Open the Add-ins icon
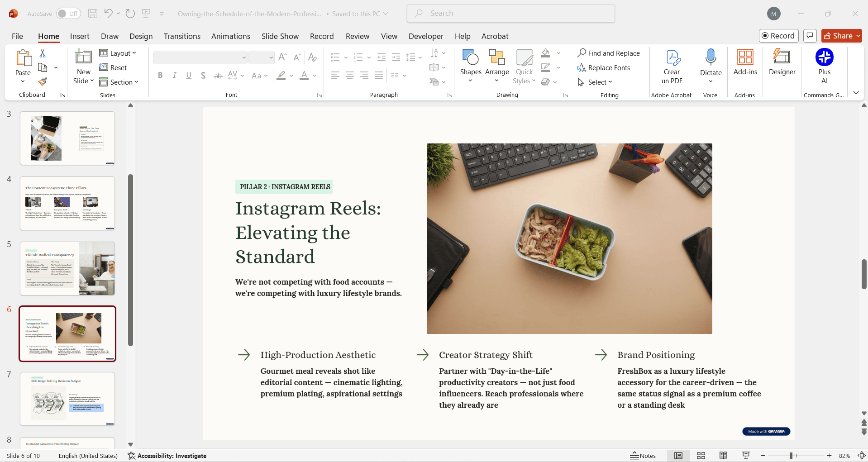868x462 pixels. pyautogui.click(x=745, y=62)
